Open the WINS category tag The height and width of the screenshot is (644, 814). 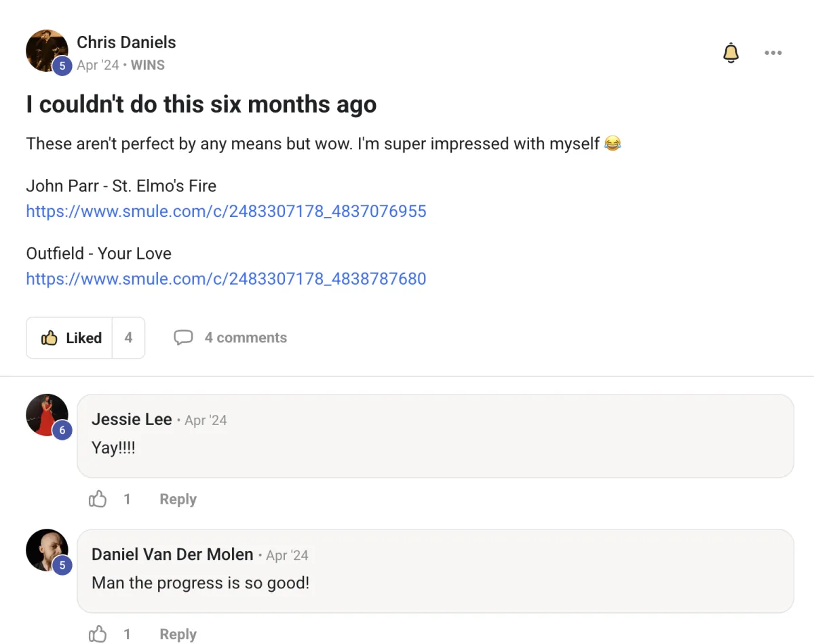147,65
